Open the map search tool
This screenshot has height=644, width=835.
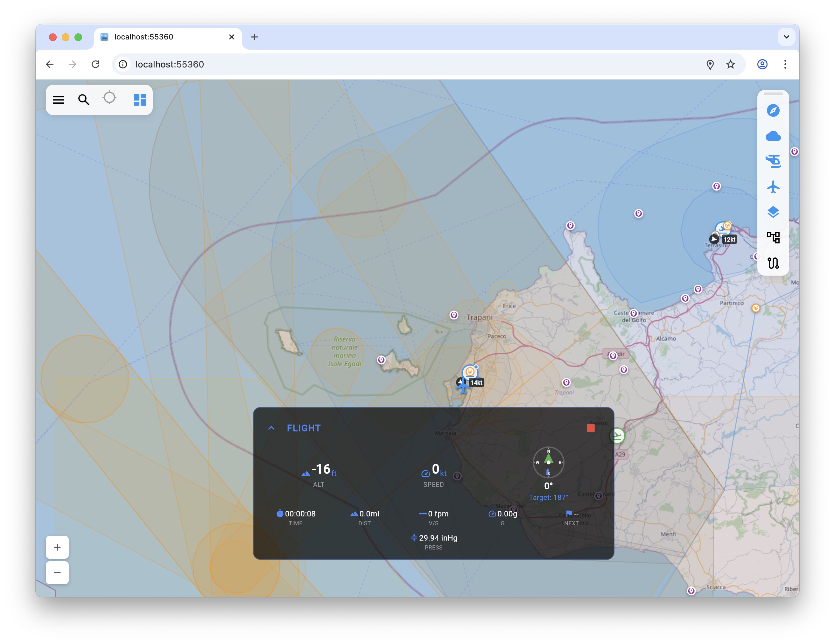pos(83,100)
